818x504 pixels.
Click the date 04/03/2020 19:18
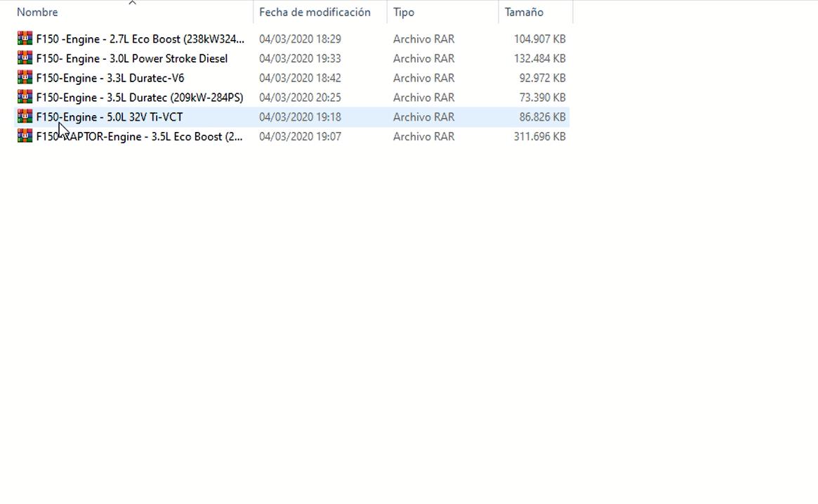tap(300, 117)
